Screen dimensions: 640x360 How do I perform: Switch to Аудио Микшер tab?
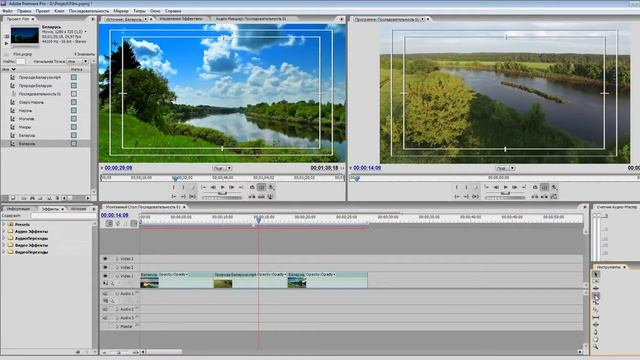251,19
